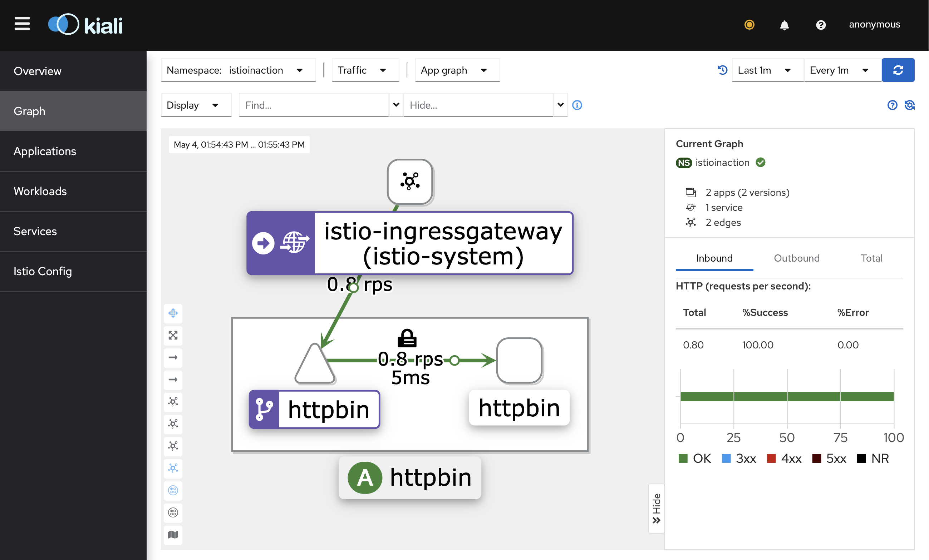
Task: Toggle the drag pan-mode arrows icon
Action: [173, 313]
